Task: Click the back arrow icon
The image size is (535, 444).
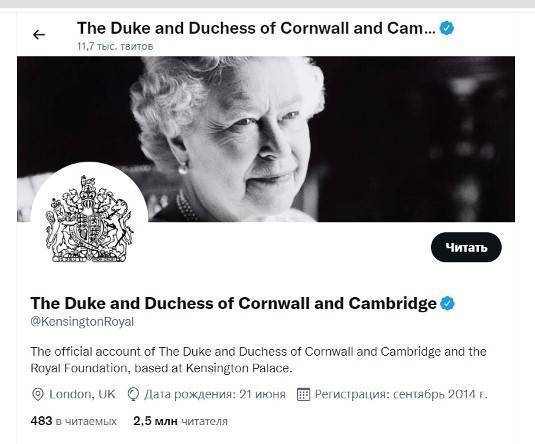Action: tap(39, 34)
